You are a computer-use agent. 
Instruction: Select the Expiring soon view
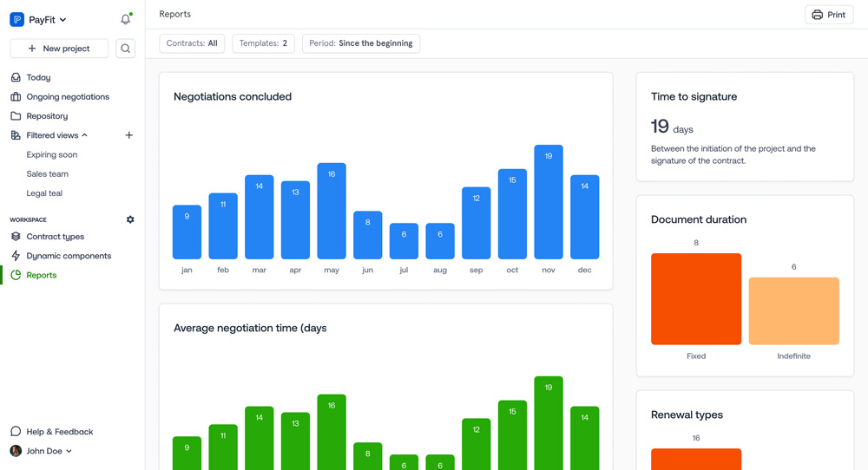[x=52, y=154]
